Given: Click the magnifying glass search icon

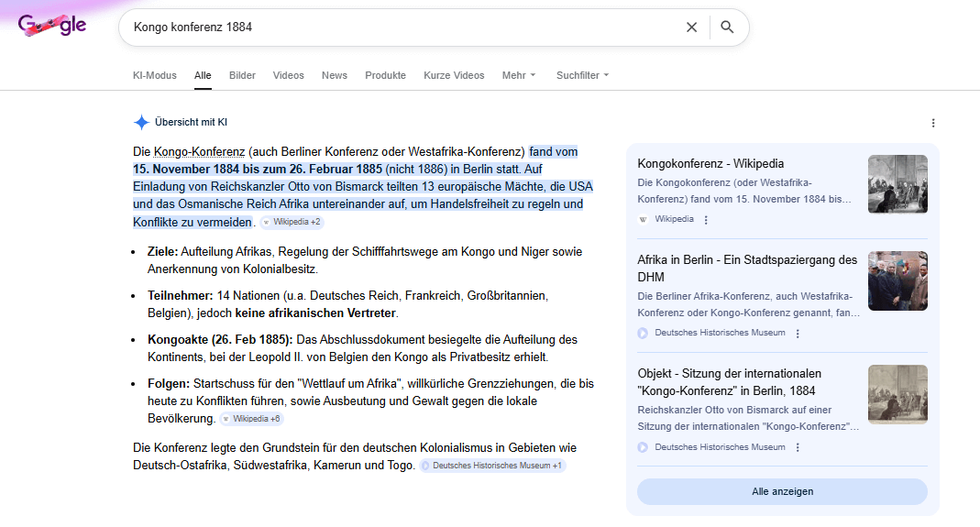Looking at the screenshot, I should click(x=727, y=27).
